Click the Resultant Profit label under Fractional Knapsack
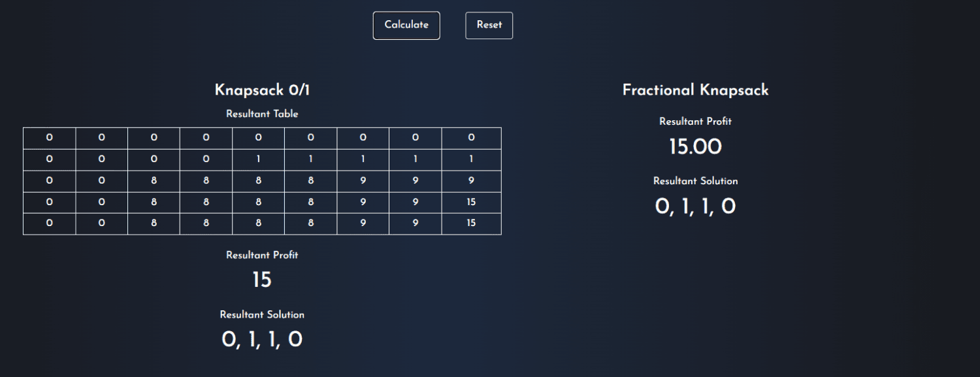Image resolution: width=980 pixels, height=377 pixels. pyautogui.click(x=695, y=122)
